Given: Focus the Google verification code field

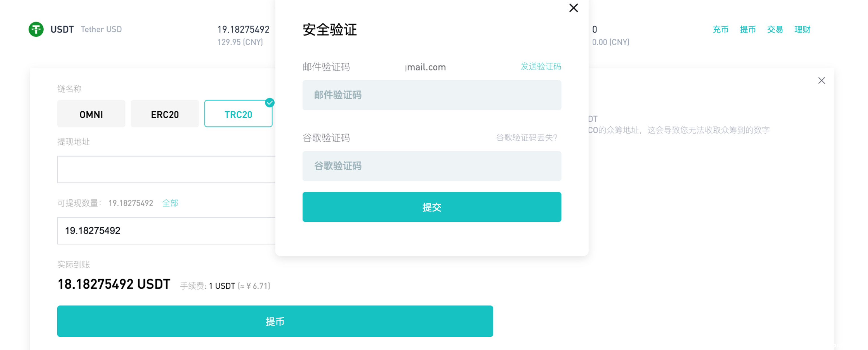Looking at the screenshot, I should coord(431,166).
